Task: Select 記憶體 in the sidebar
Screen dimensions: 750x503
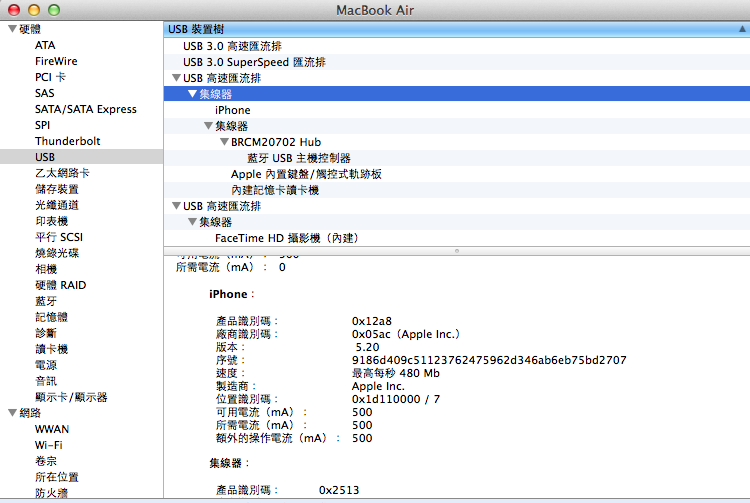Action: [51, 317]
